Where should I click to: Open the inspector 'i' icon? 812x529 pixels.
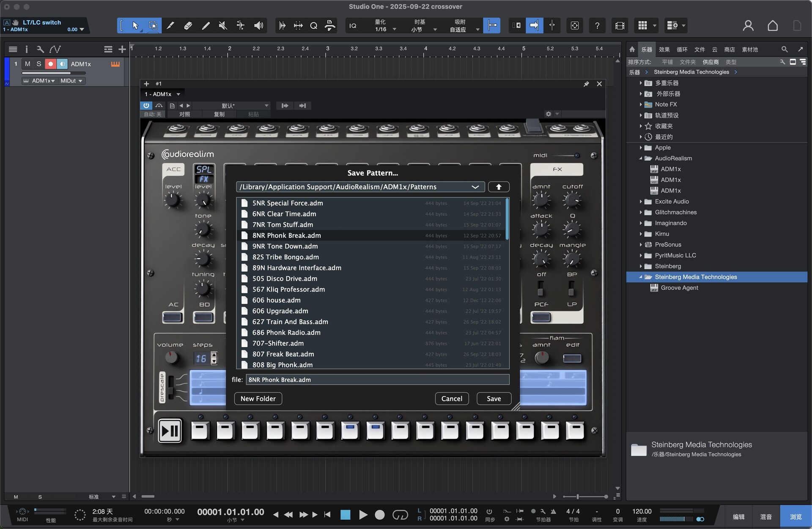(26, 50)
